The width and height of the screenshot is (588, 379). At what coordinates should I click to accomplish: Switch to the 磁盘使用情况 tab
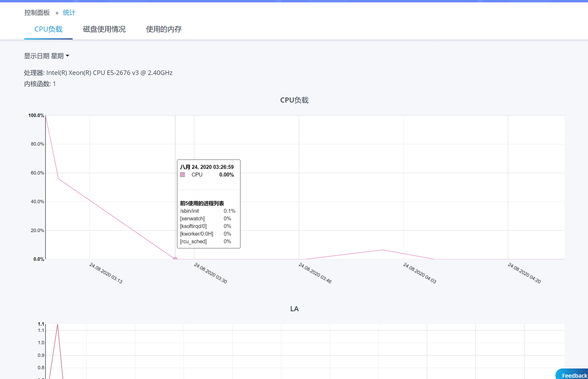(x=104, y=29)
